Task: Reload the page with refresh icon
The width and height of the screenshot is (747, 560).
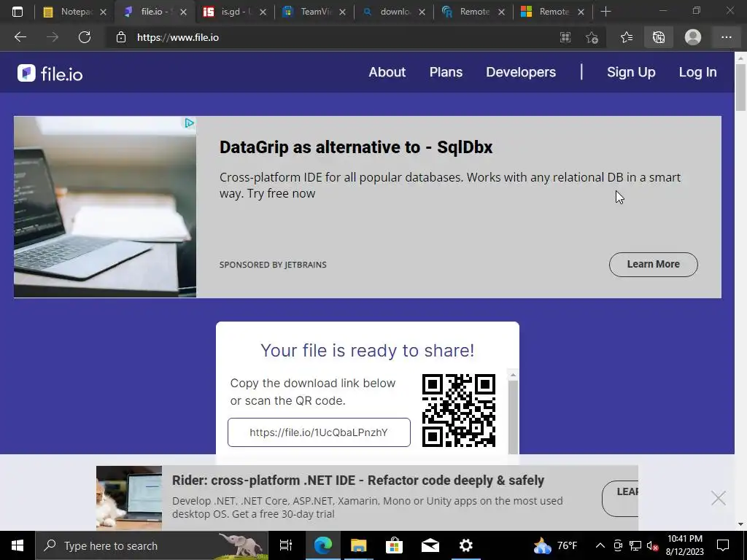Action: pos(85,37)
